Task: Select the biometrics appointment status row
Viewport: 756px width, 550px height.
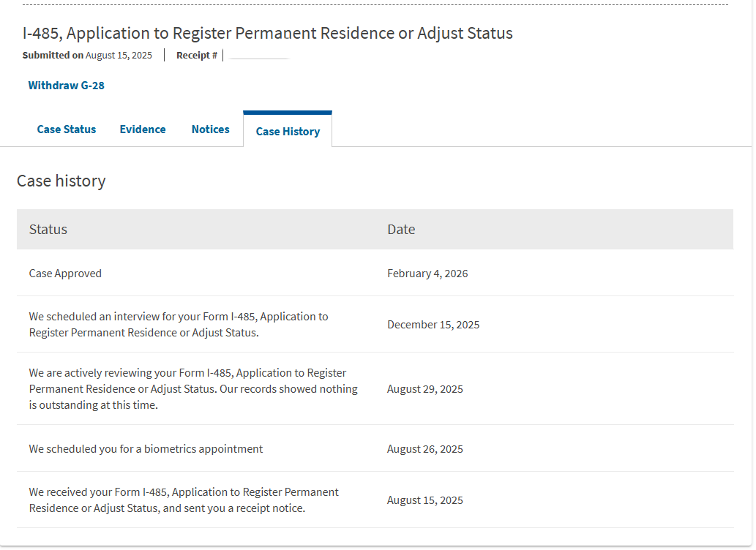Action: [146, 449]
